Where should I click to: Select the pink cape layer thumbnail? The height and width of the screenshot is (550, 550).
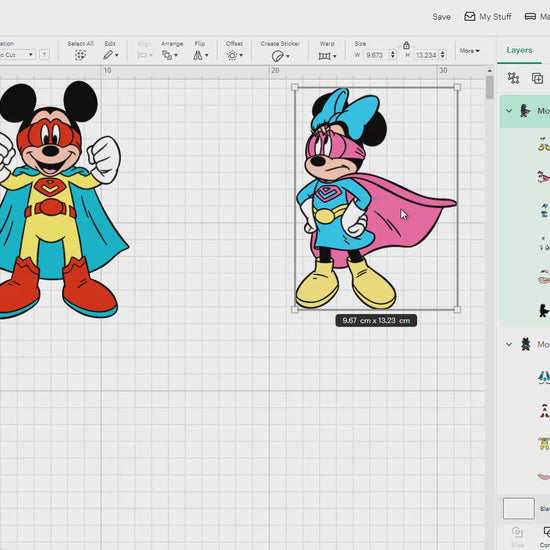(x=544, y=176)
